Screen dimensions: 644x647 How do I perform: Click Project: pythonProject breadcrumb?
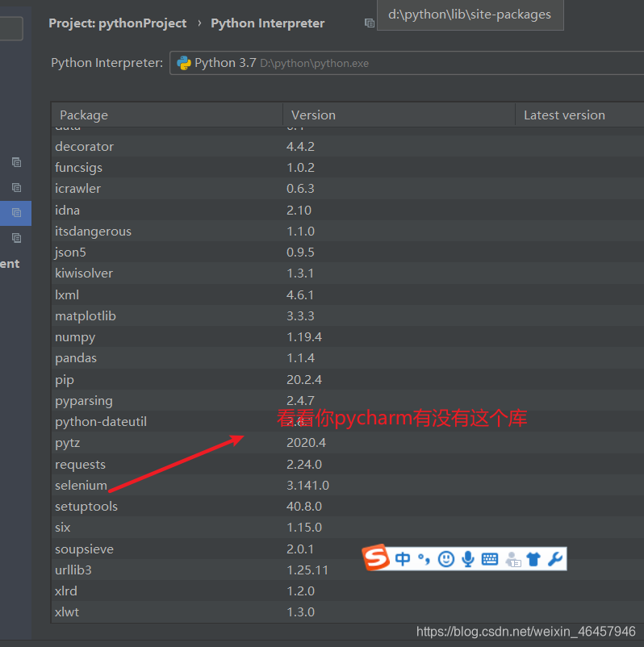118,23
